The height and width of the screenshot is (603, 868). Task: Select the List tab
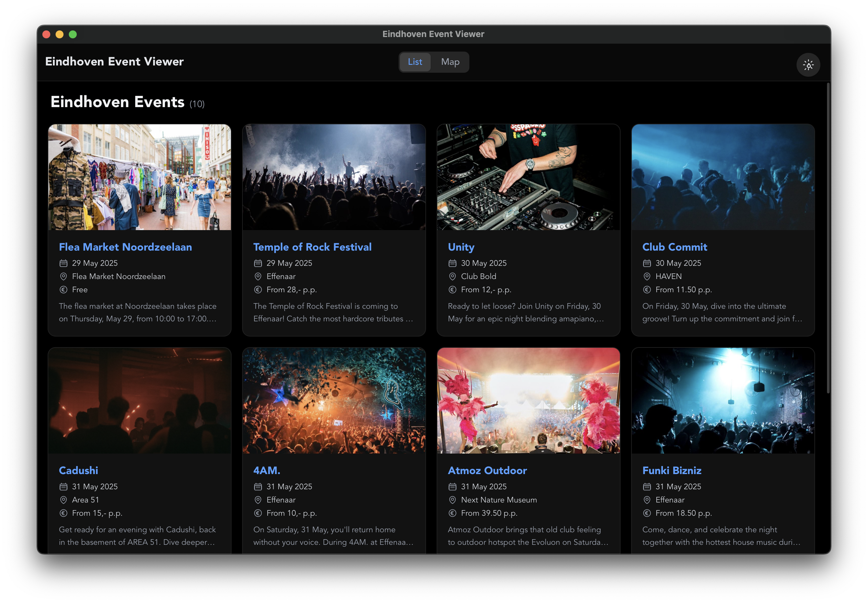click(x=415, y=62)
